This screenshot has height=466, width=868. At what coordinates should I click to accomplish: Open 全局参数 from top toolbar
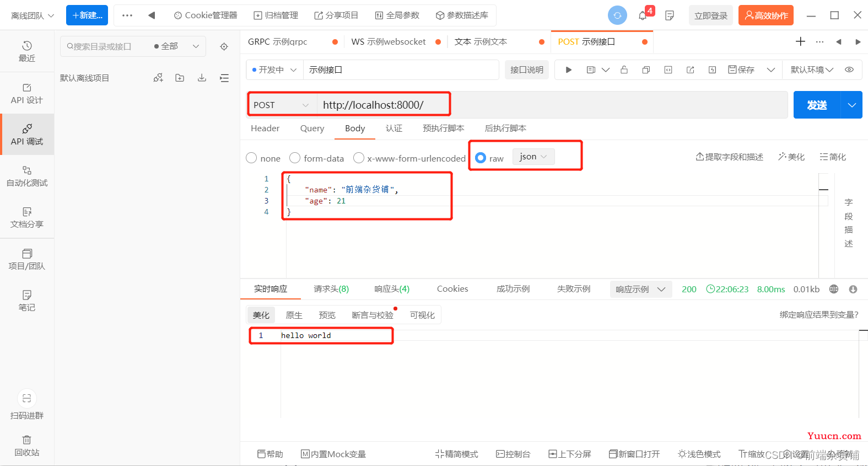tap(397, 15)
